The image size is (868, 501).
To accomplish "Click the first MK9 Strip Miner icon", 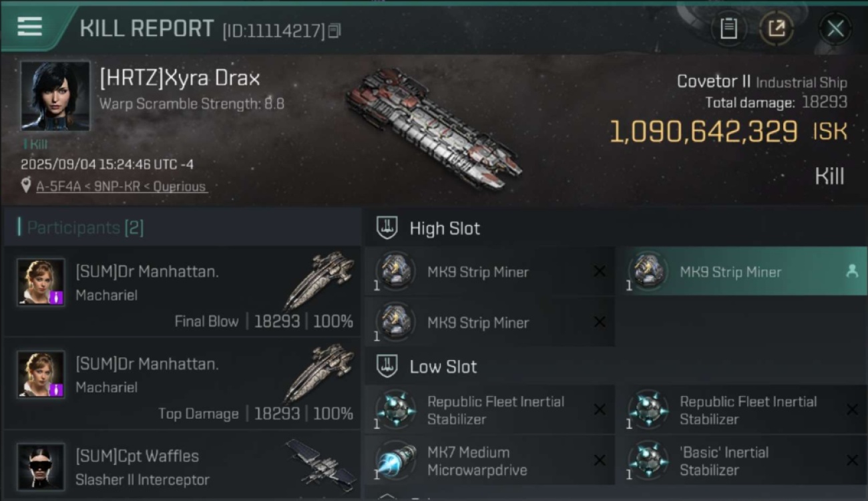I will pos(395,271).
